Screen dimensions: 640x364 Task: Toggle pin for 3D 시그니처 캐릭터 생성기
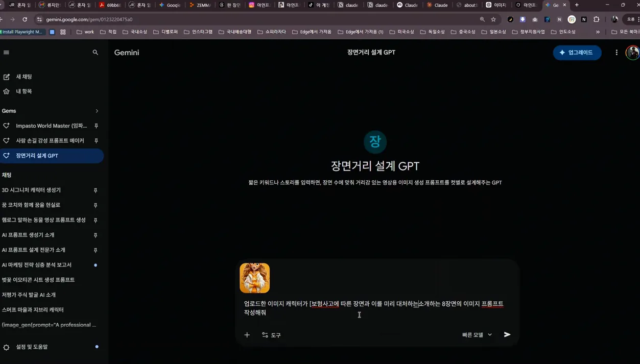pyautogui.click(x=96, y=190)
